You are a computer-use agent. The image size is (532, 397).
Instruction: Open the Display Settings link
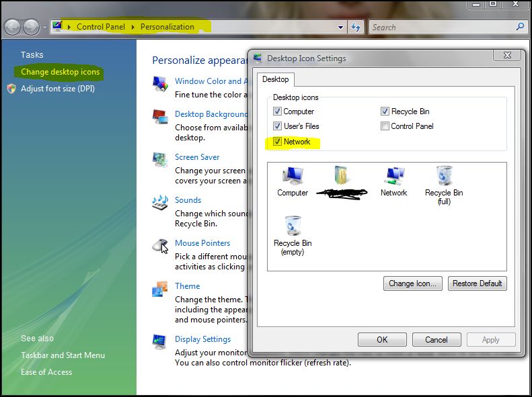(203, 339)
